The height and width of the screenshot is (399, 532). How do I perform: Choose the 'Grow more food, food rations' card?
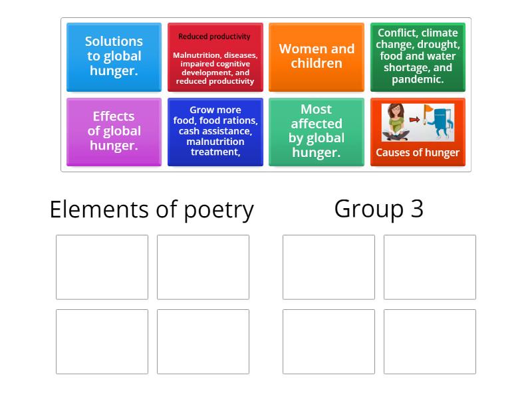coord(215,132)
